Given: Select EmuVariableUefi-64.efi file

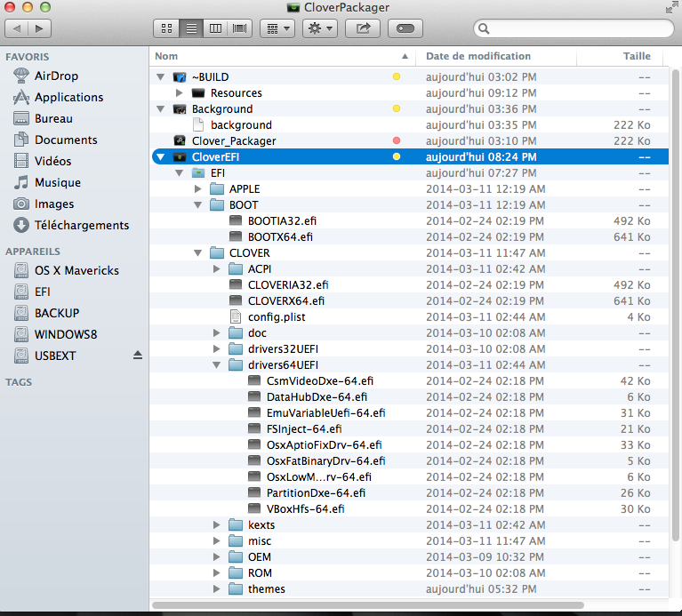Looking at the screenshot, I should coord(409,413).
